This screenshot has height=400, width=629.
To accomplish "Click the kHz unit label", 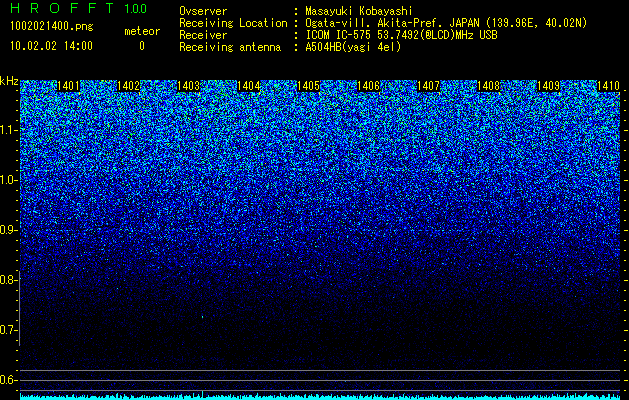I will [9, 81].
